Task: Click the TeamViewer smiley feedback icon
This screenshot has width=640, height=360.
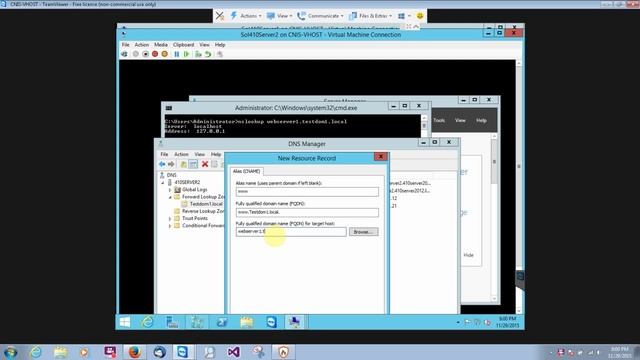Action: click(x=420, y=16)
